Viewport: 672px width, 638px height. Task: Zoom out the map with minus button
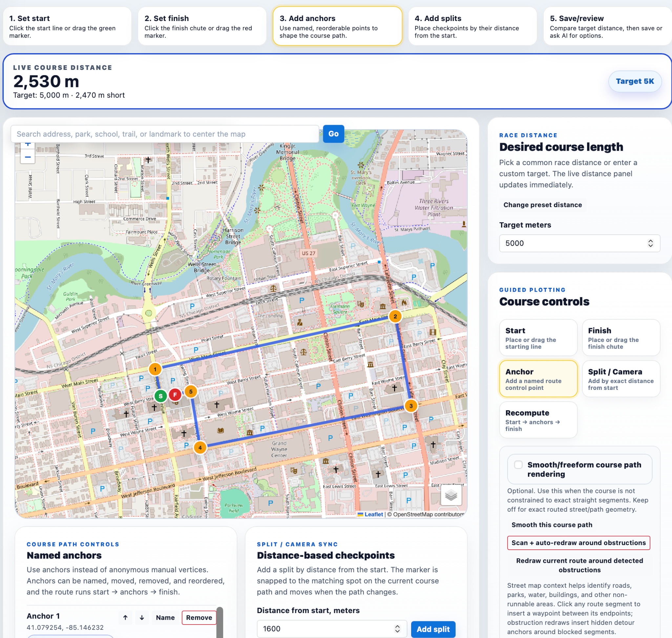coord(28,157)
